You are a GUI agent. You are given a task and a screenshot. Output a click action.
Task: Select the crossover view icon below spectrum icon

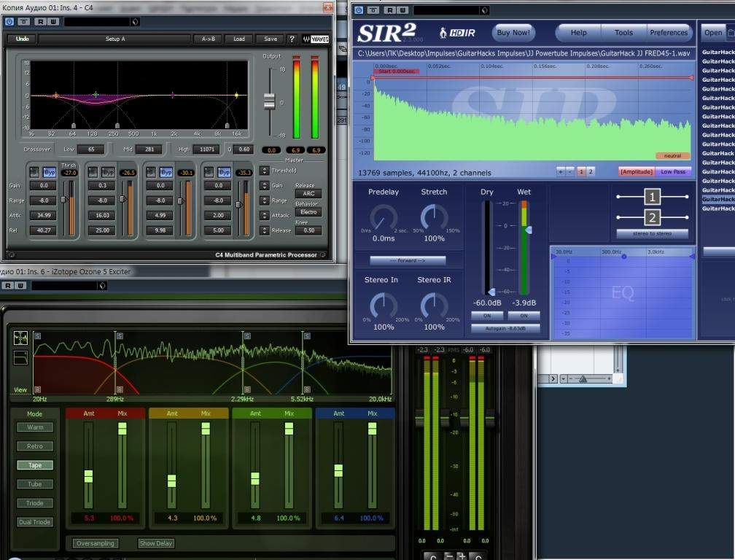20,357
